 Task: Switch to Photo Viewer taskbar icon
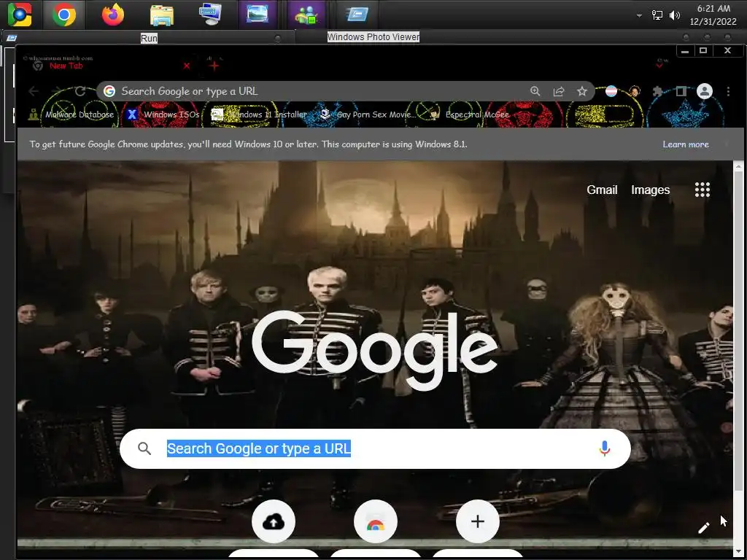258,15
